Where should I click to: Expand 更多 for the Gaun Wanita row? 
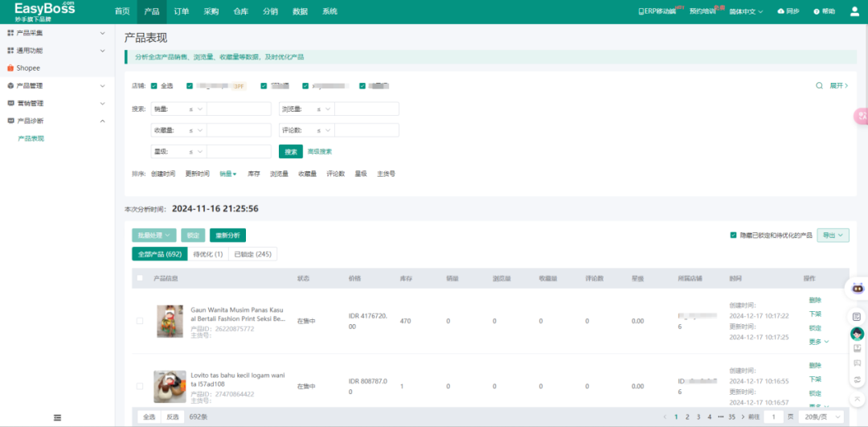819,342
